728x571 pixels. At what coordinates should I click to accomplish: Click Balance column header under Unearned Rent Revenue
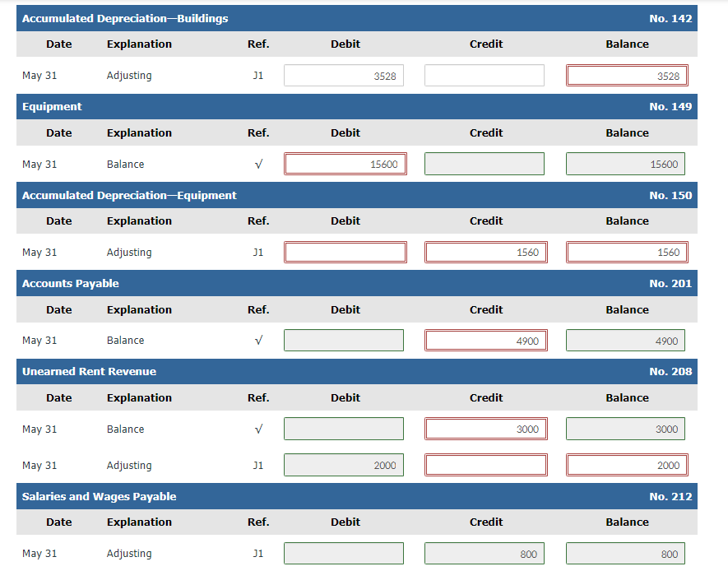628,398
